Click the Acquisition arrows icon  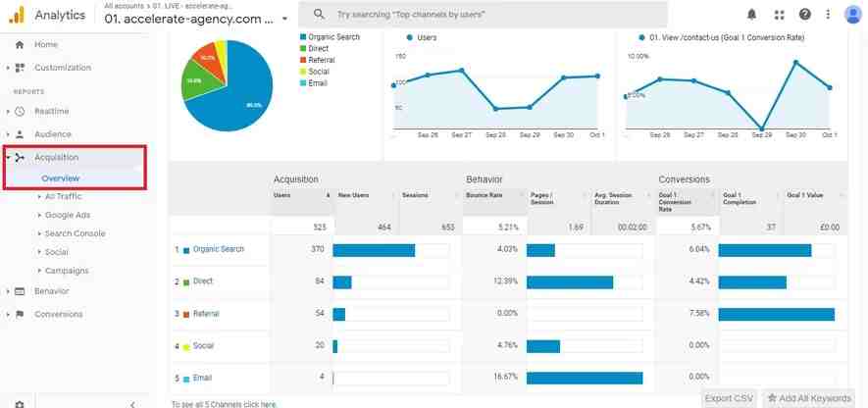(x=20, y=158)
